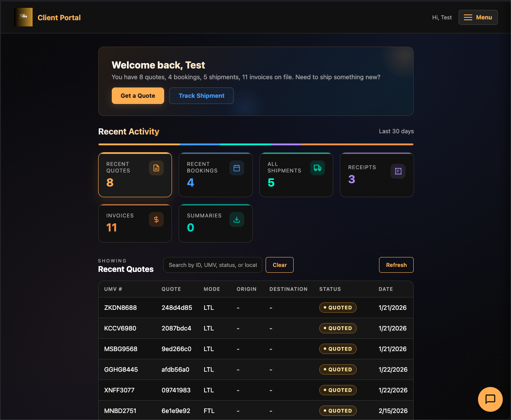Click the download icon on Summaries card

click(237, 219)
